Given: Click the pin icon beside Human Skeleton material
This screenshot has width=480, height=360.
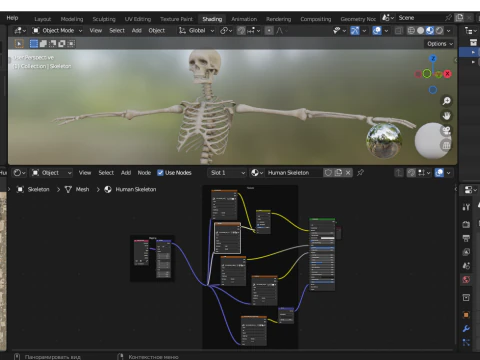Looking at the screenshot, I should pos(360,173).
